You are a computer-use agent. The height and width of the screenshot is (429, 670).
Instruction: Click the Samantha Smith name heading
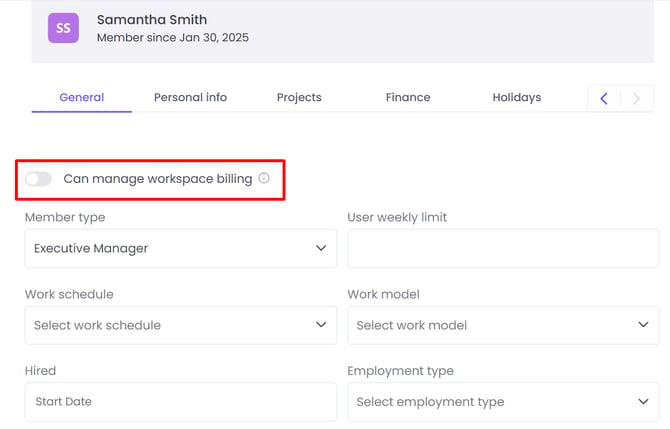(x=151, y=19)
